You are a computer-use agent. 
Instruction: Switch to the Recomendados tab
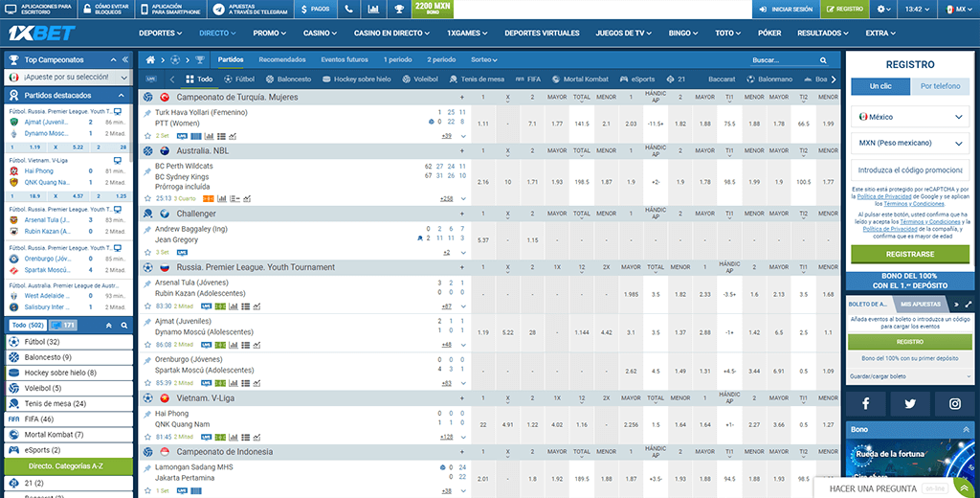pyautogui.click(x=281, y=59)
